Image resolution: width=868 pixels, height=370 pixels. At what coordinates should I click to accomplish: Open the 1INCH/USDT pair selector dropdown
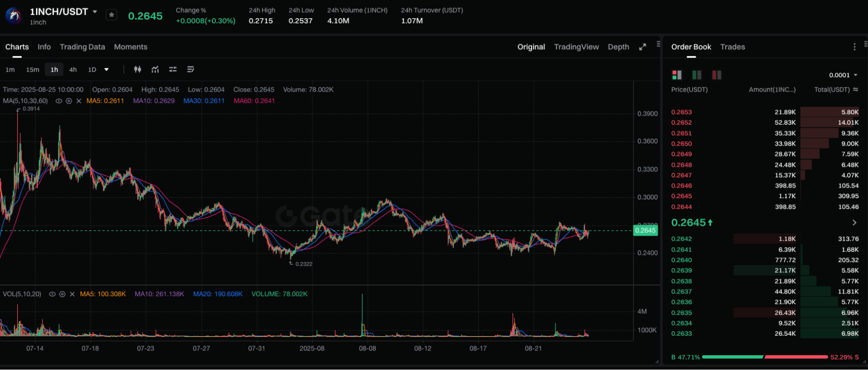(95, 12)
